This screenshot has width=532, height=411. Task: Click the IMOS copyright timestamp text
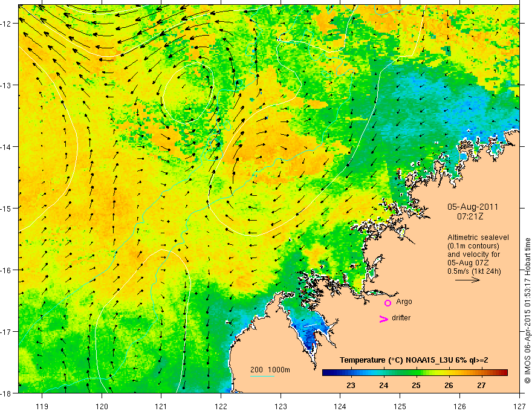(x=527, y=311)
